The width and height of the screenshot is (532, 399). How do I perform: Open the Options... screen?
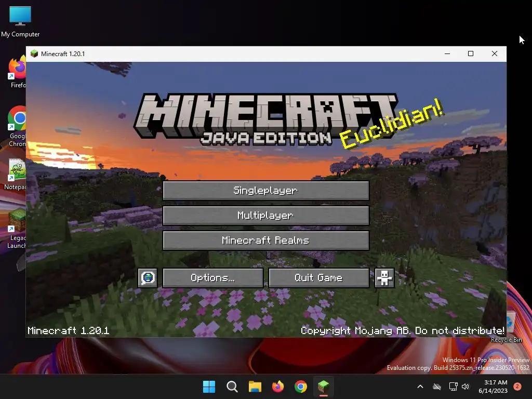pos(212,278)
